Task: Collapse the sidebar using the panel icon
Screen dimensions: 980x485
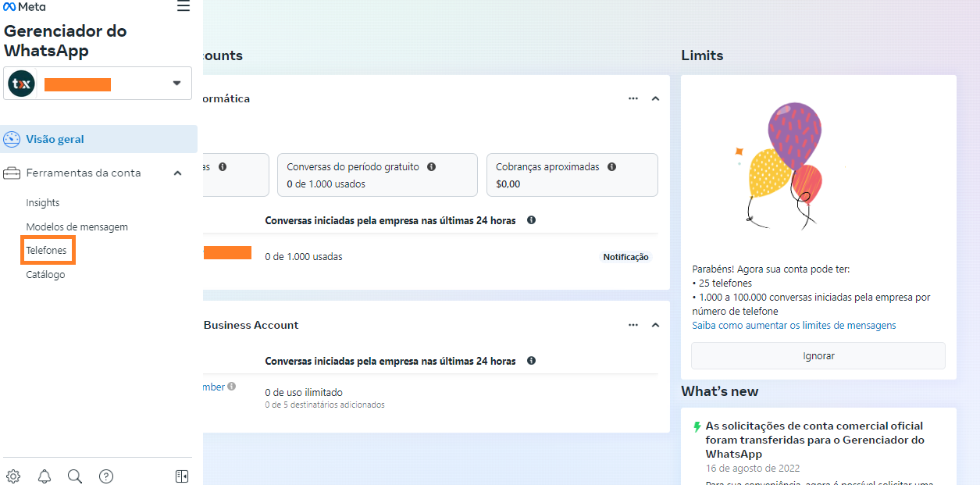Action: click(182, 476)
